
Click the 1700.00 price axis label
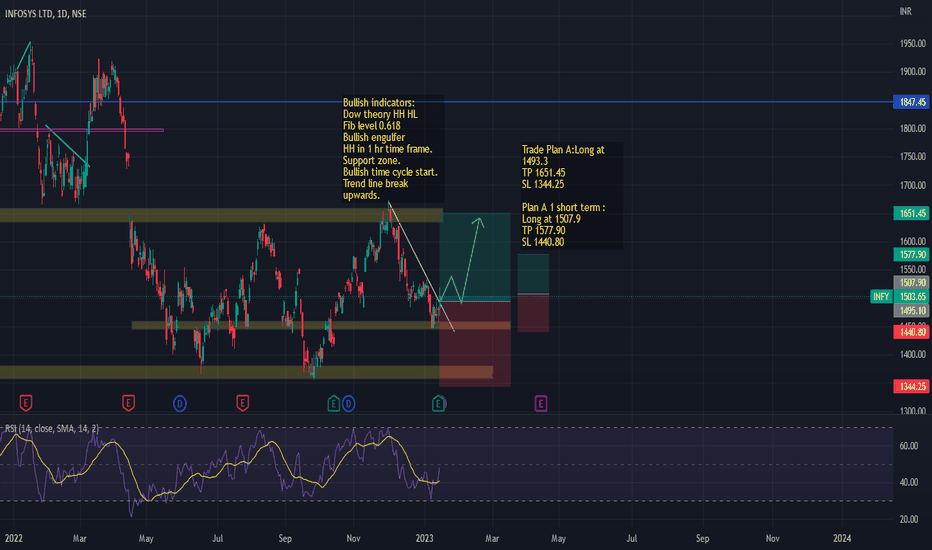(912, 185)
